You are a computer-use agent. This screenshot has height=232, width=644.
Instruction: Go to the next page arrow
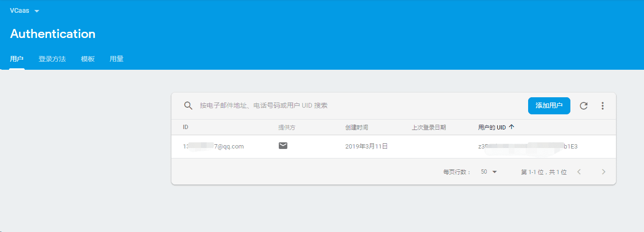click(604, 172)
